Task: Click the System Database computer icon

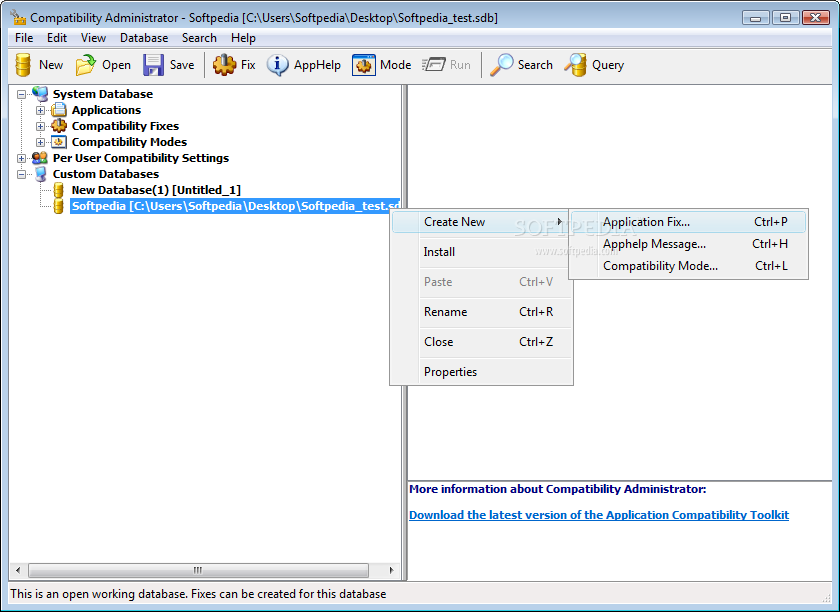Action: 40,94
